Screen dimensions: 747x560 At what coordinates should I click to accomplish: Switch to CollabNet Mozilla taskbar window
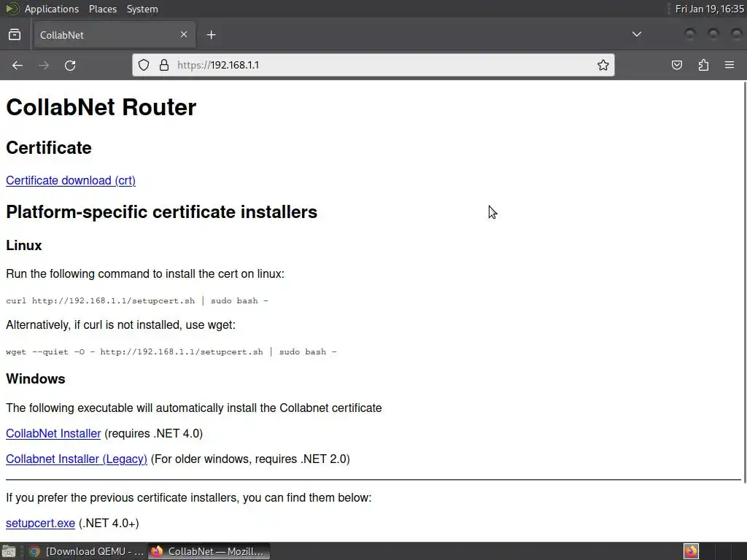(x=209, y=551)
